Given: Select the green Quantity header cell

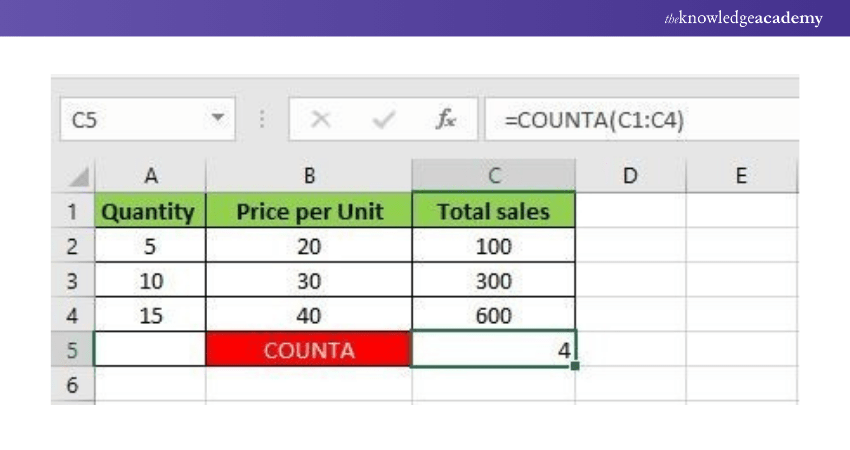Looking at the screenshot, I should 149,212.
